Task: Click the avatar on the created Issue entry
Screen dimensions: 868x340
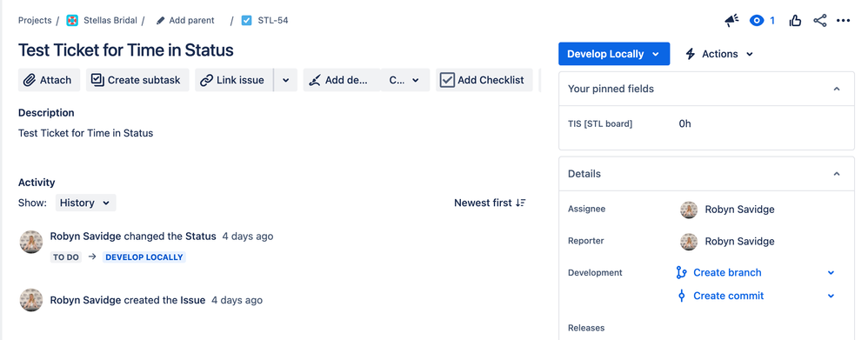Action: [x=31, y=300]
